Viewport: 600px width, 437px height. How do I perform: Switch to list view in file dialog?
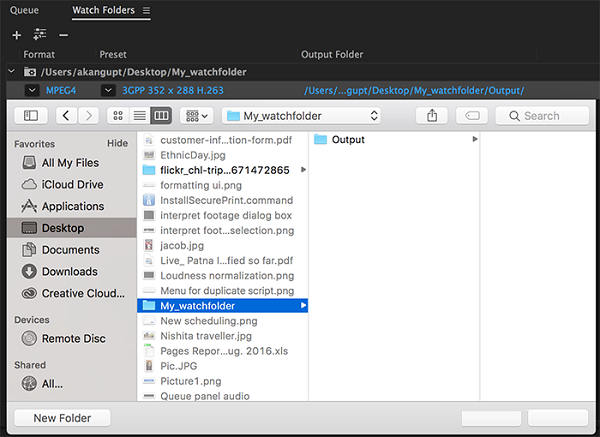coord(139,116)
